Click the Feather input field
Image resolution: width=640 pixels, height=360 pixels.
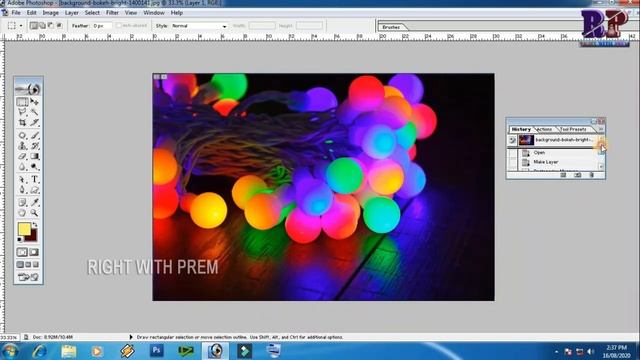[102, 26]
